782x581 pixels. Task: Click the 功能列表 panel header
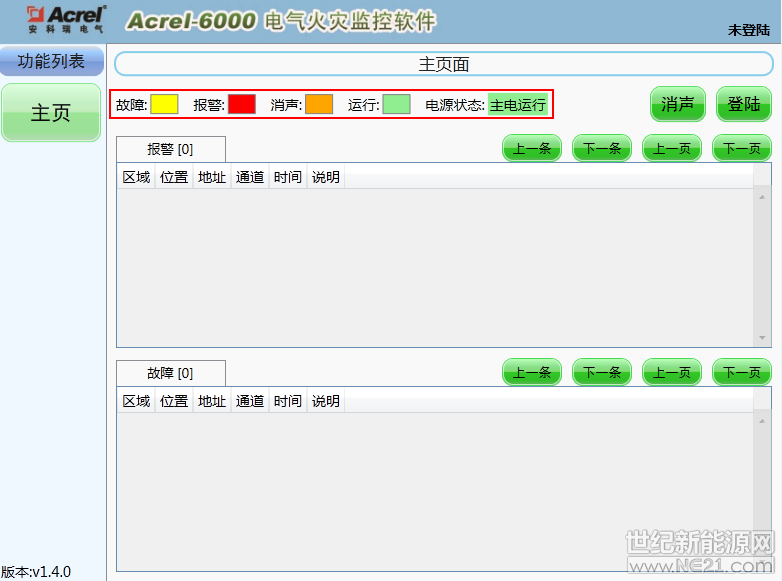point(51,62)
